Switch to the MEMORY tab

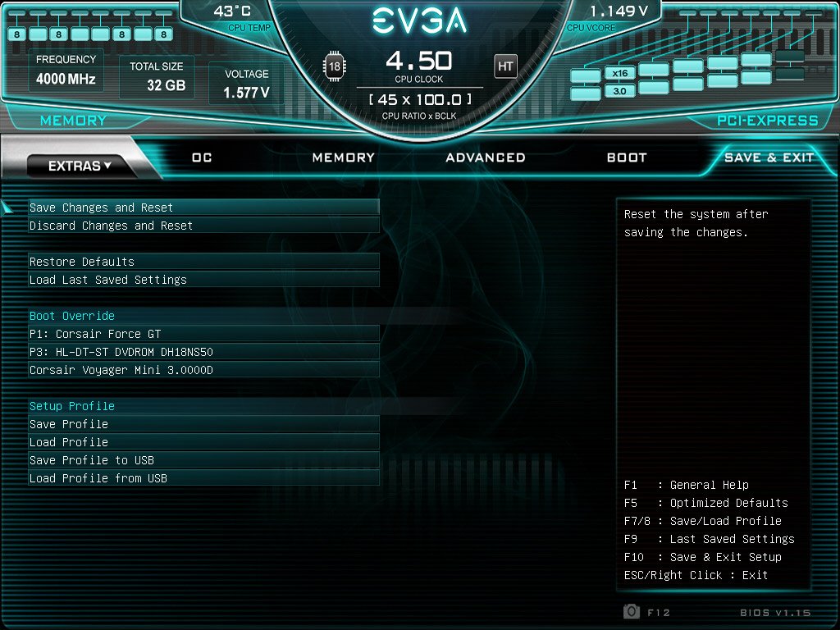click(344, 157)
